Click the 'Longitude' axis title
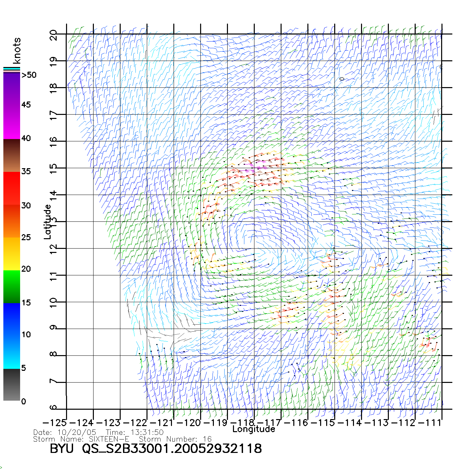 254,429
